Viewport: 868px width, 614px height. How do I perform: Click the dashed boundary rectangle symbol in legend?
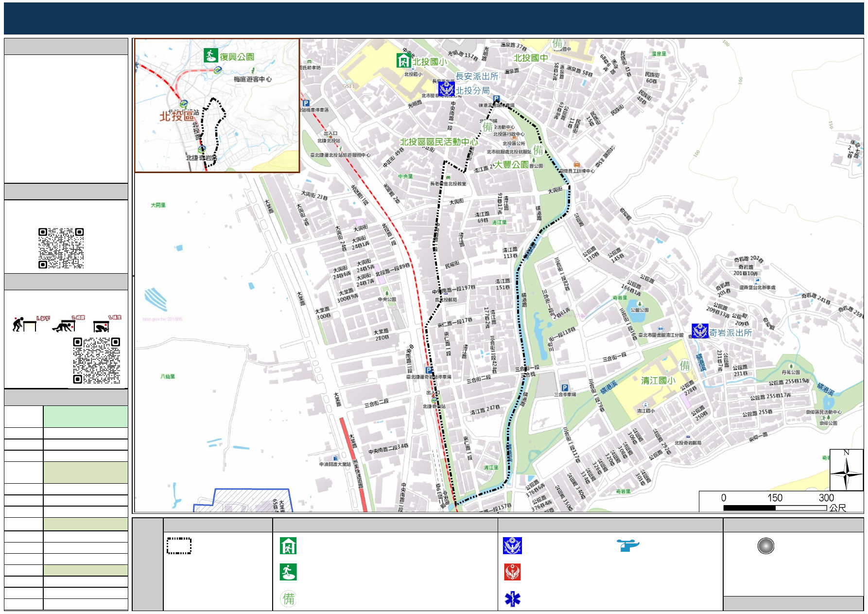179,546
